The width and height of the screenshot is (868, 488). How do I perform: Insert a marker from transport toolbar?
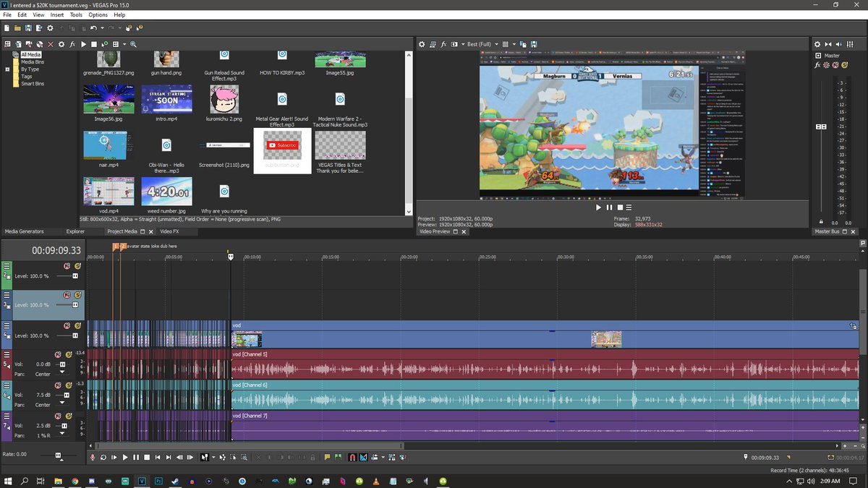click(x=327, y=457)
